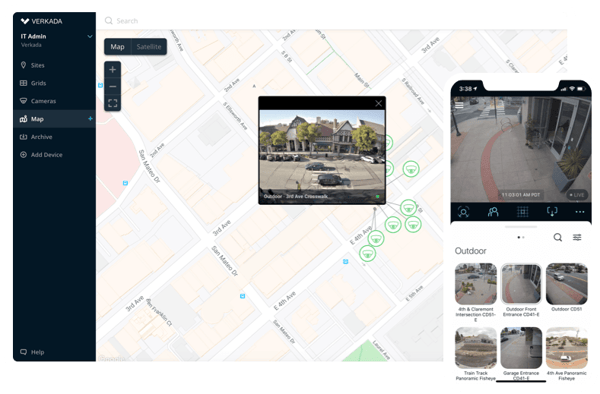Close the 3rd Ave Crosswalk camera popup
The image size is (600, 394).
point(378,103)
